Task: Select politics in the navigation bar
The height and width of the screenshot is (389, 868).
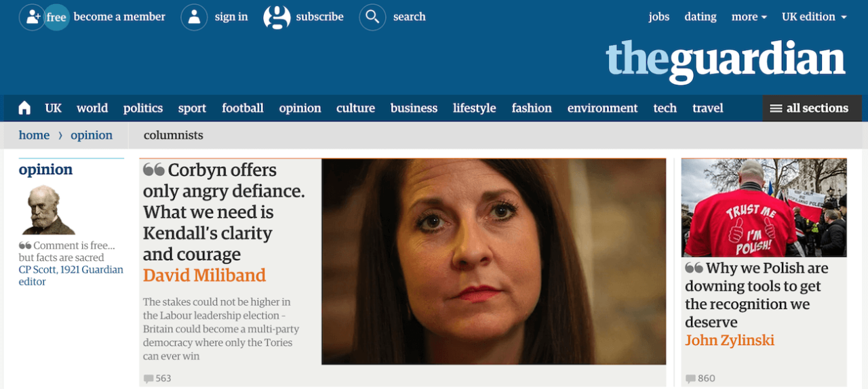Action: (143, 108)
